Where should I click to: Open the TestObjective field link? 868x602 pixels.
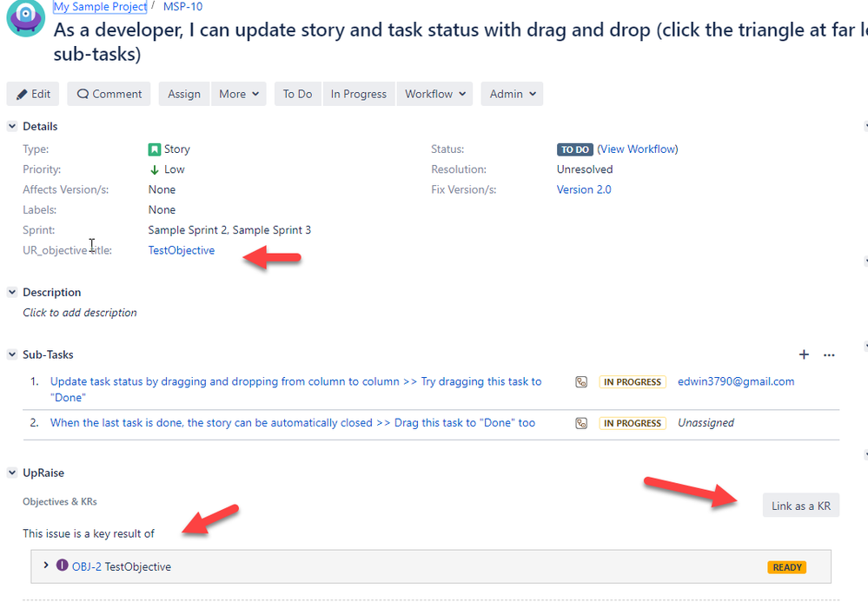coord(182,251)
